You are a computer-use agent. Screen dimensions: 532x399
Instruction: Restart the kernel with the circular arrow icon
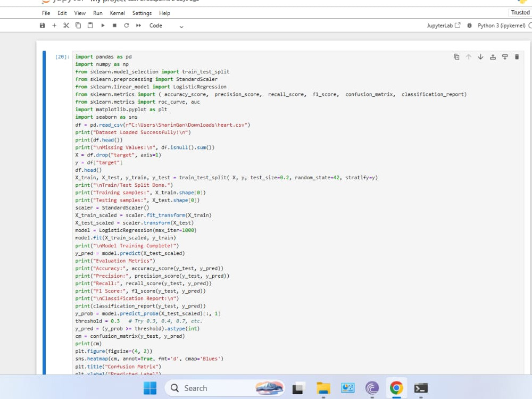(x=127, y=26)
